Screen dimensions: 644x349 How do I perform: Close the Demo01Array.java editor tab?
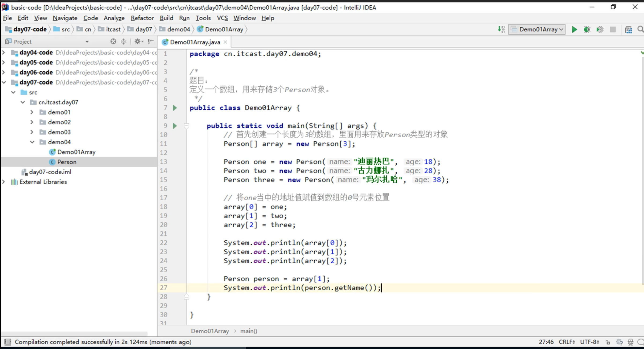[x=225, y=42]
